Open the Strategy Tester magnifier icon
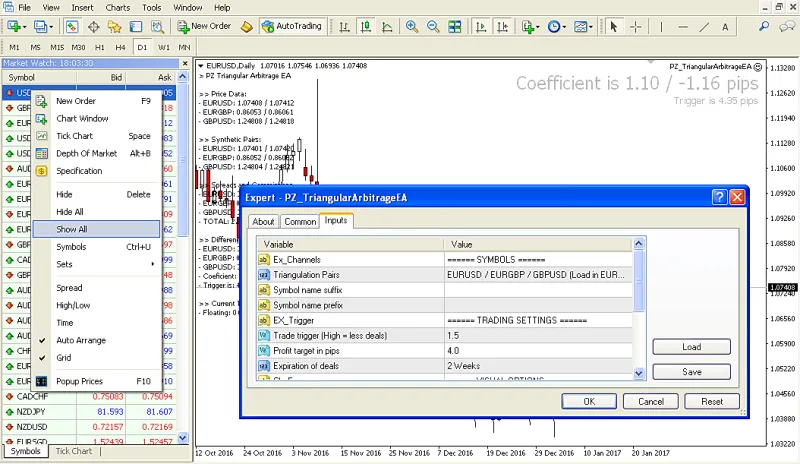 pyautogui.click(x=158, y=27)
